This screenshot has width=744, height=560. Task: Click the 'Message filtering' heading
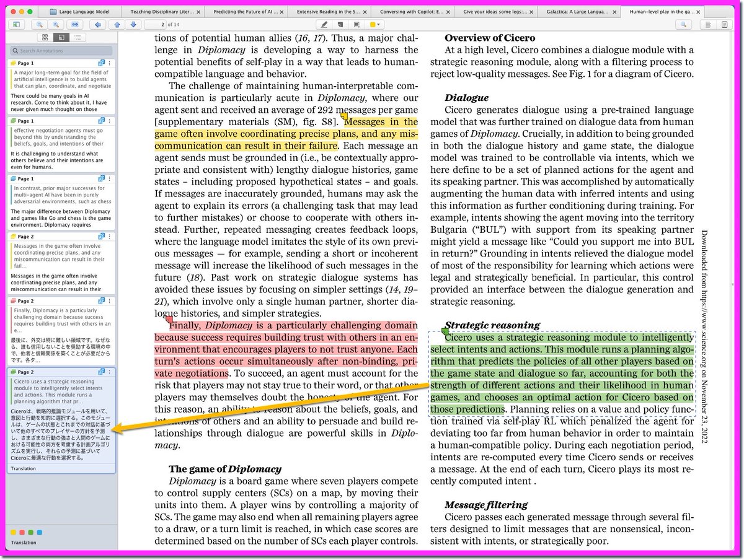(x=486, y=505)
